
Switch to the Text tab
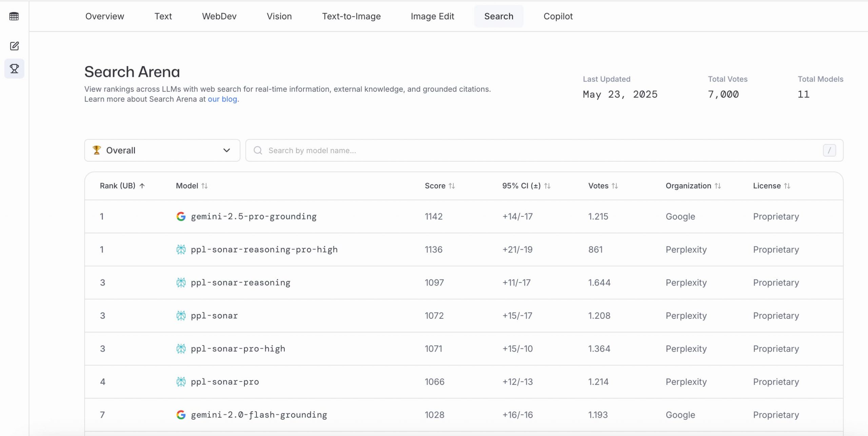[x=163, y=16]
